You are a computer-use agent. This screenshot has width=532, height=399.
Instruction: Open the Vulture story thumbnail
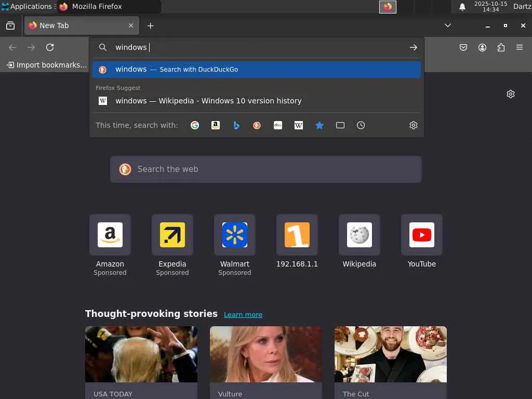pyautogui.click(x=266, y=354)
